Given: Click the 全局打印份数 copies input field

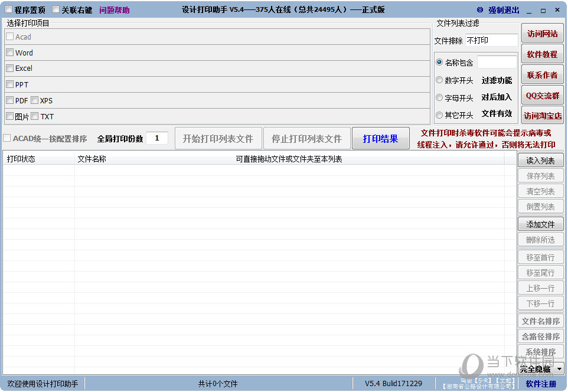Looking at the screenshot, I should [157, 139].
